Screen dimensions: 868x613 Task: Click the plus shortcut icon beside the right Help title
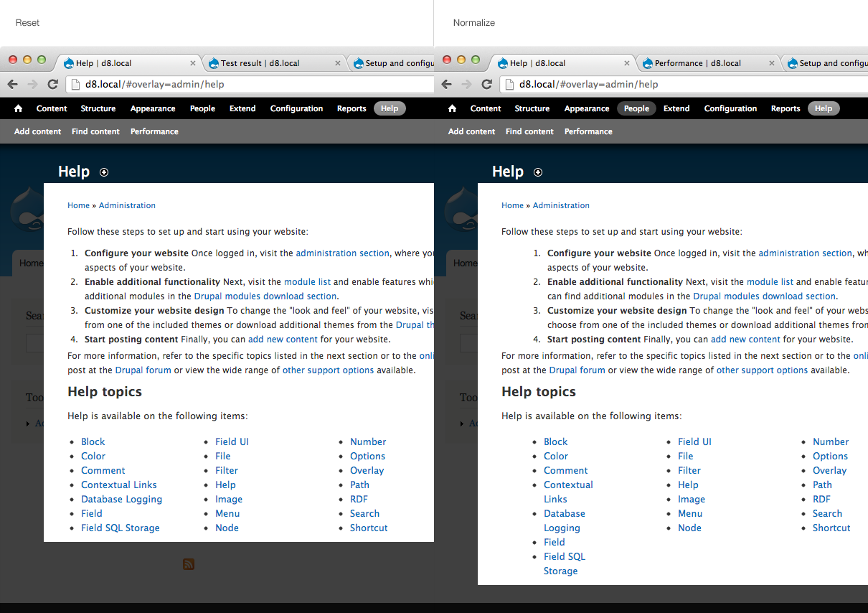tap(538, 172)
